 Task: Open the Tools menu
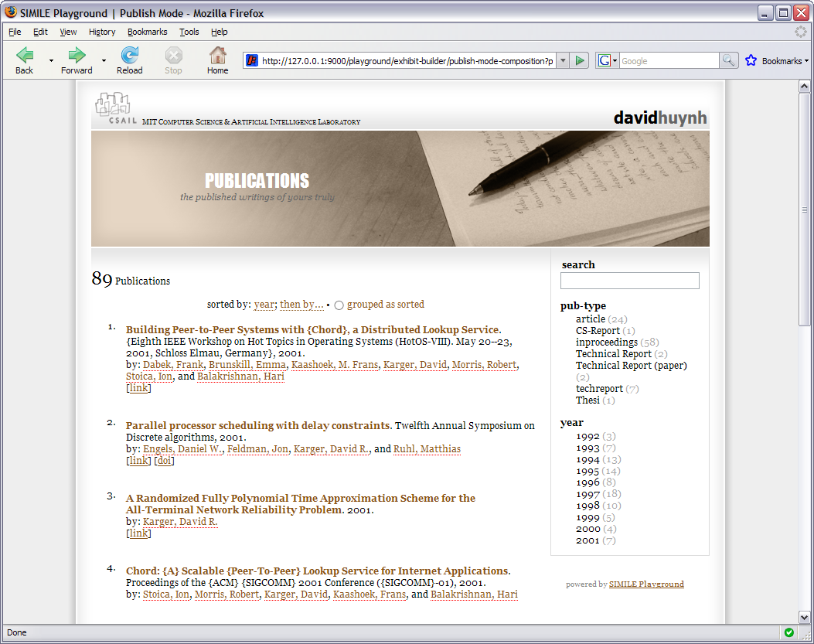(x=189, y=32)
